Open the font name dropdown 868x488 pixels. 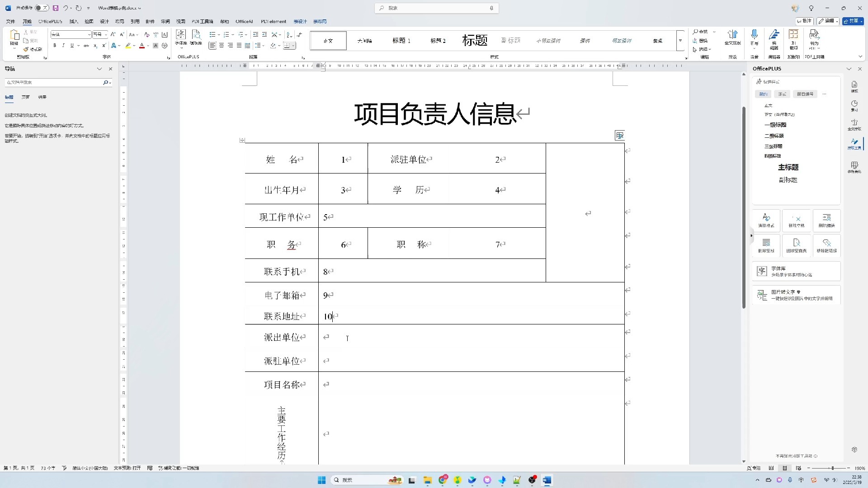pyautogui.click(x=89, y=34)
